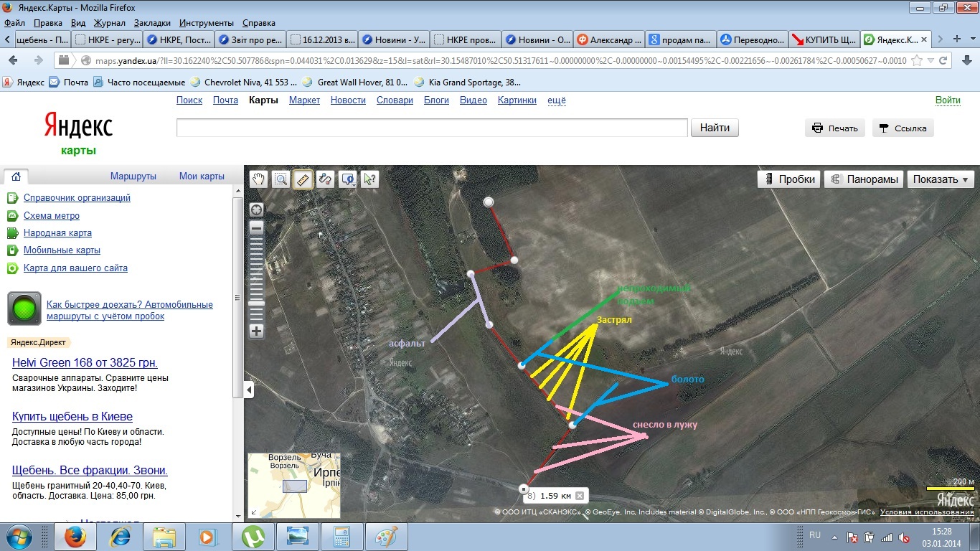Click the muted volume tray icon
Viewport: 980px width, 551px height.
pos(905,537)
